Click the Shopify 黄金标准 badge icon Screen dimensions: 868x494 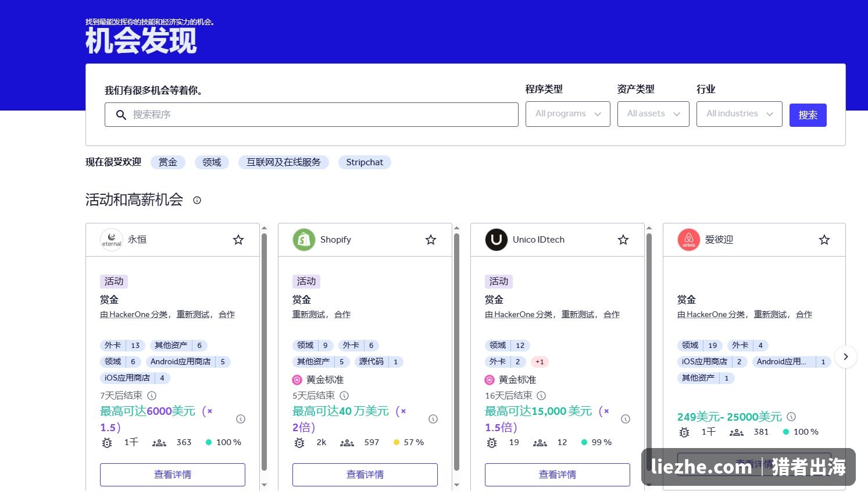coord(297,380)
